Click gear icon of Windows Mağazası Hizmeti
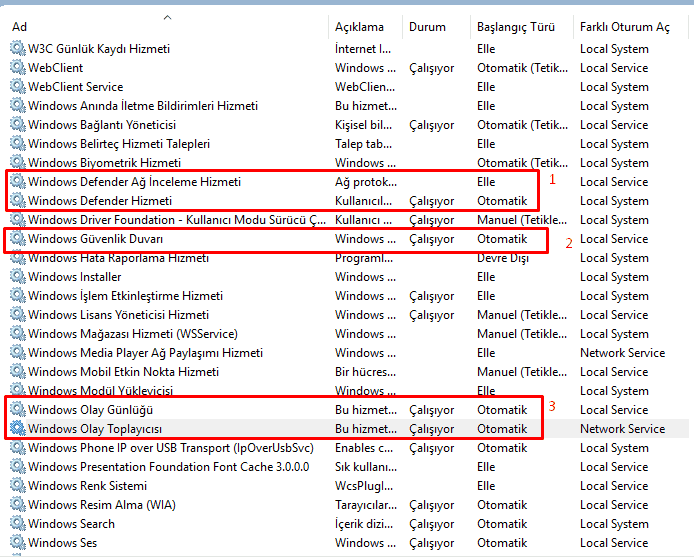694x558 pixels. 18,333
